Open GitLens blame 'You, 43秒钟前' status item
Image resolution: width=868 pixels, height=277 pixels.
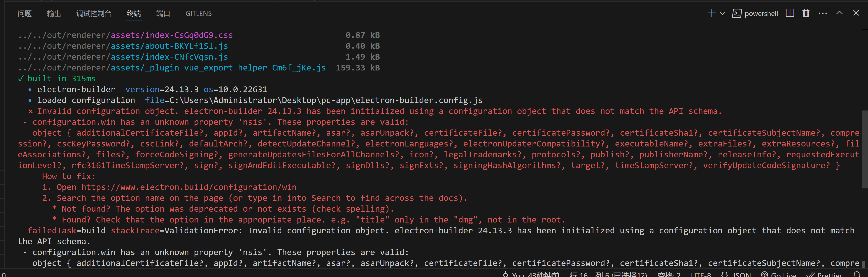coord(531,275)
